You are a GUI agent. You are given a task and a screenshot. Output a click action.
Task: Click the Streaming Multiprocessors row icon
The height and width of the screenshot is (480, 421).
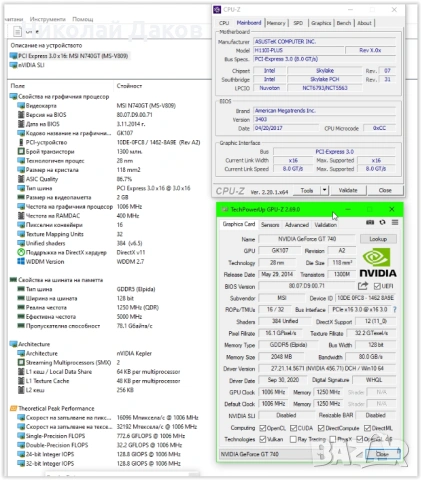coord(21,362)
